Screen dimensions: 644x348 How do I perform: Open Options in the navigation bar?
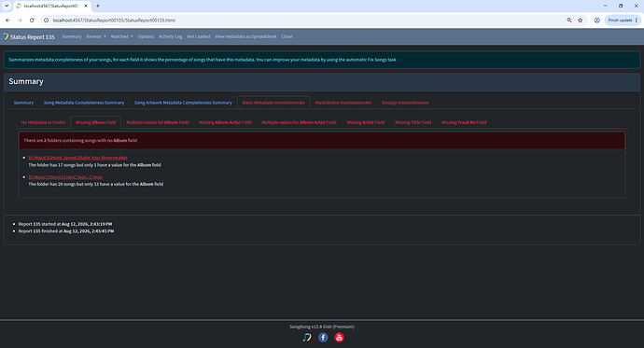coord(146,36)
